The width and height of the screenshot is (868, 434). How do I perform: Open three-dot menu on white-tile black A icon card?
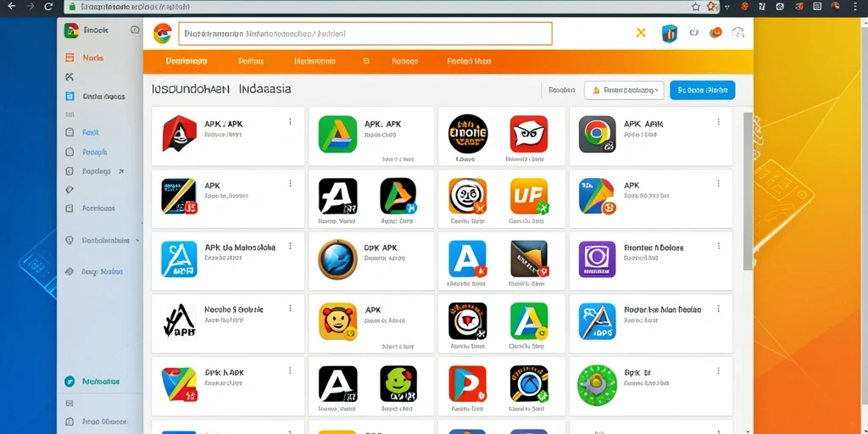pos(290,309)
